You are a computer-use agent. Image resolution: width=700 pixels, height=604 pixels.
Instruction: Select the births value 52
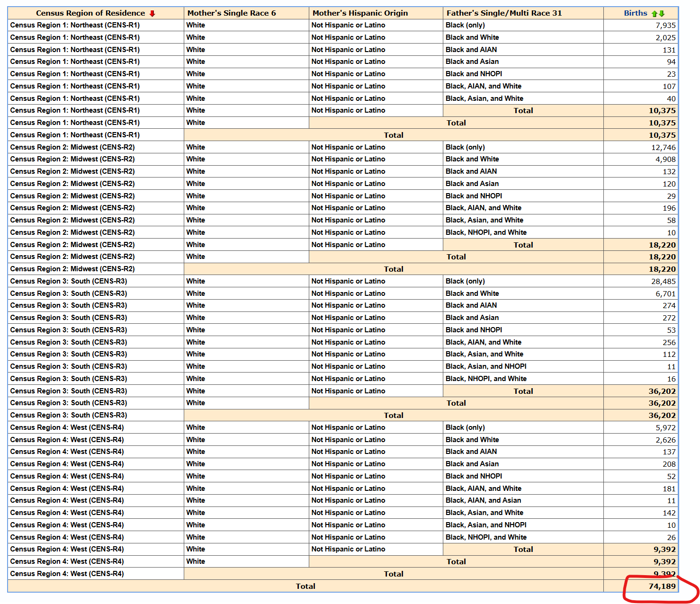[x=672, y=477]
